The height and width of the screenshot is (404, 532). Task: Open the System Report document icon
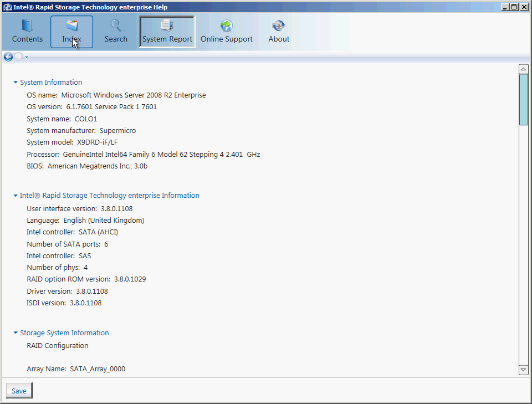click(x=167, y=25)
